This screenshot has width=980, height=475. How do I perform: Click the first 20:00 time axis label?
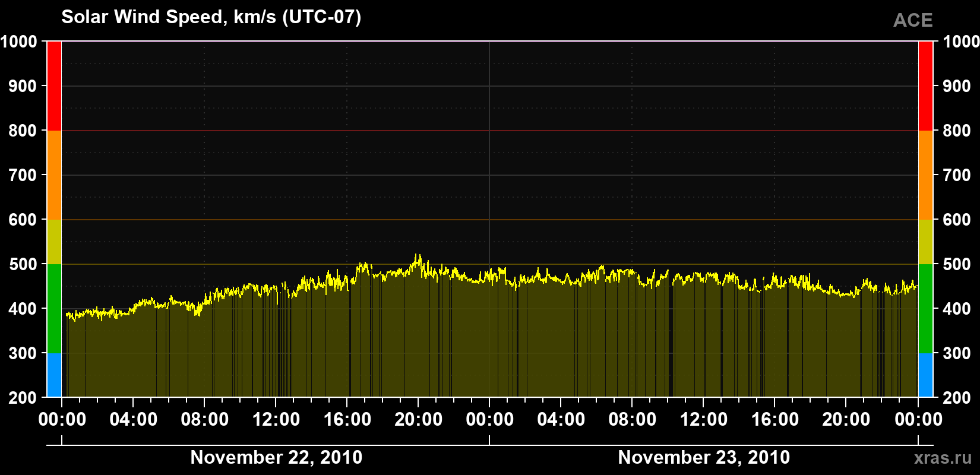(418, 420)
